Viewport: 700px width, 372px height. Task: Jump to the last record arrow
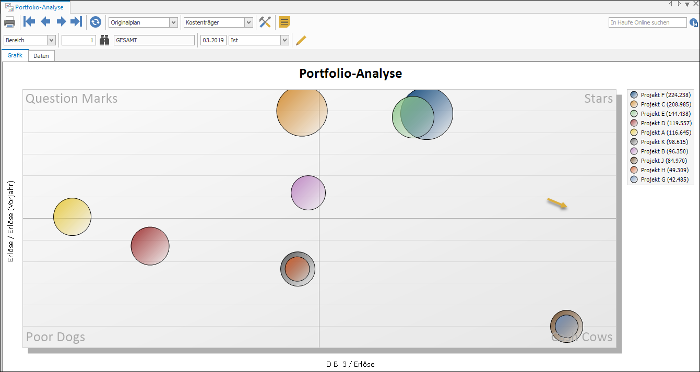click(x=76, y=21)
